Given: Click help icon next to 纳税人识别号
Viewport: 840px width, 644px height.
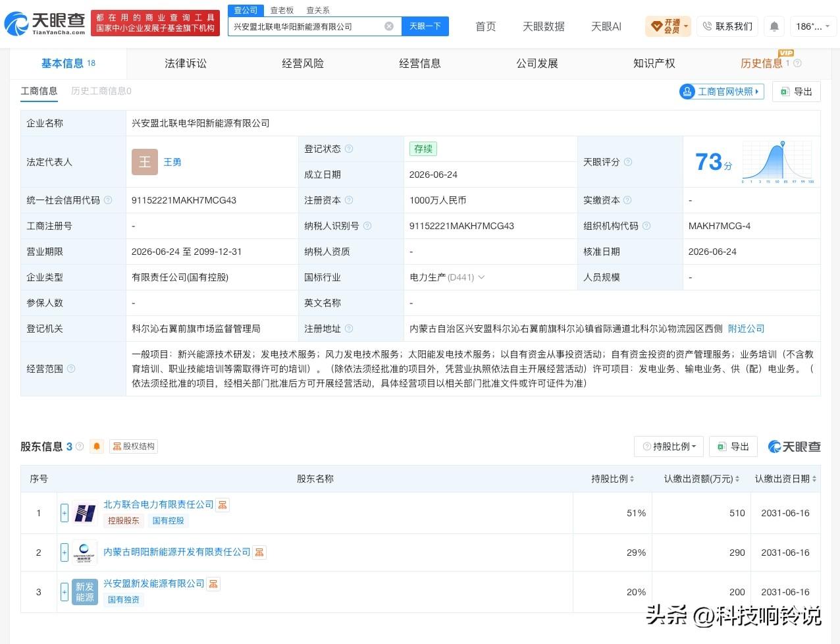Looking at the screenshot, I should pyautogui.click(x=367, y=226).
